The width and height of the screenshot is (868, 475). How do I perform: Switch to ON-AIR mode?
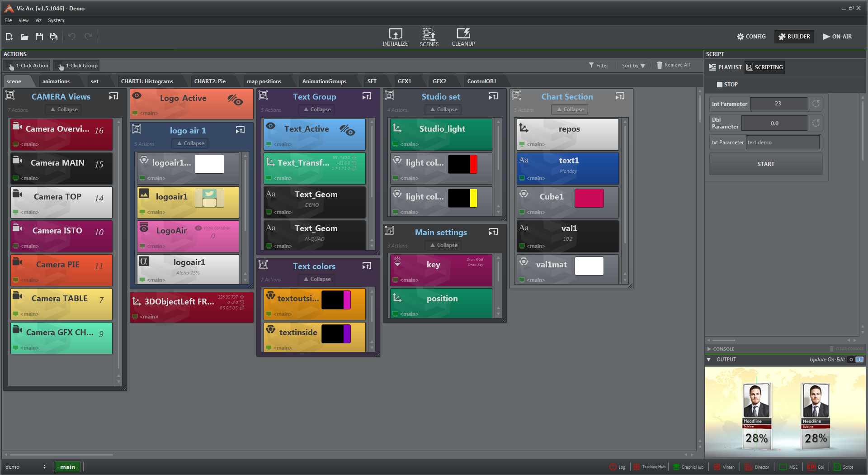pos(837,37)
